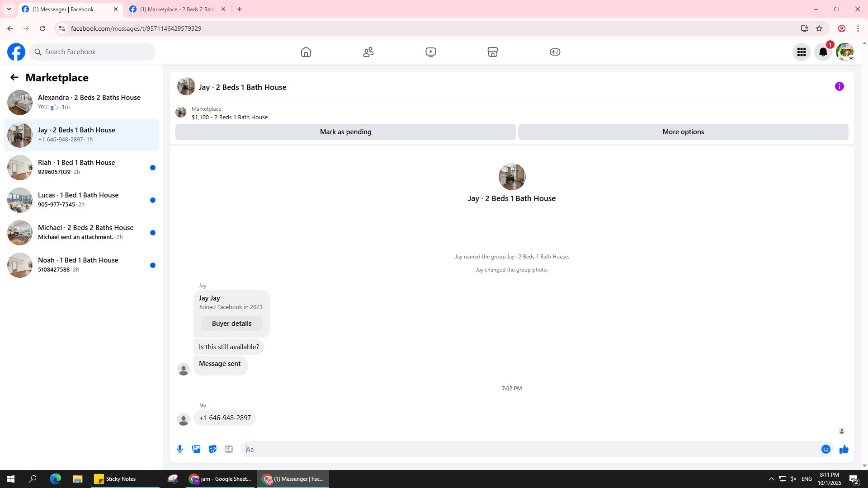Screen dimensions: 868x488
Task: Switch to the Marketplace - 2 Beds 2 Baths tab
Action: tap(177, 9)
